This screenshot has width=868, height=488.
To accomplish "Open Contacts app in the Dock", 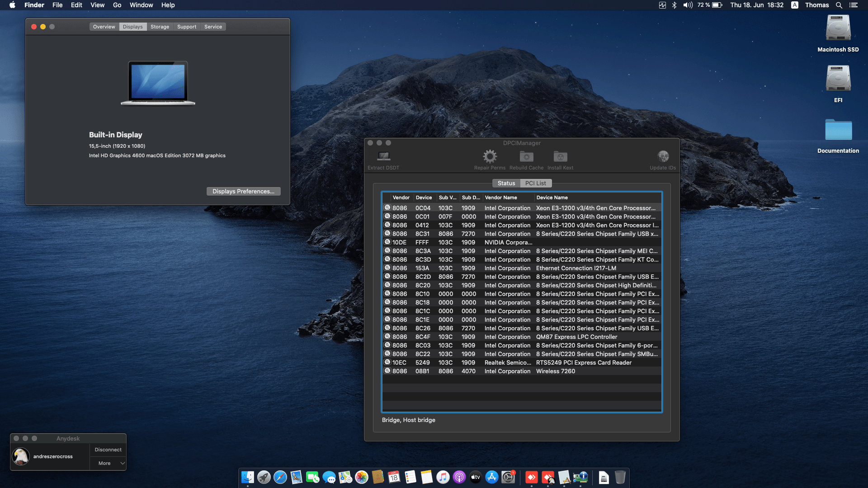I will 378,477.
